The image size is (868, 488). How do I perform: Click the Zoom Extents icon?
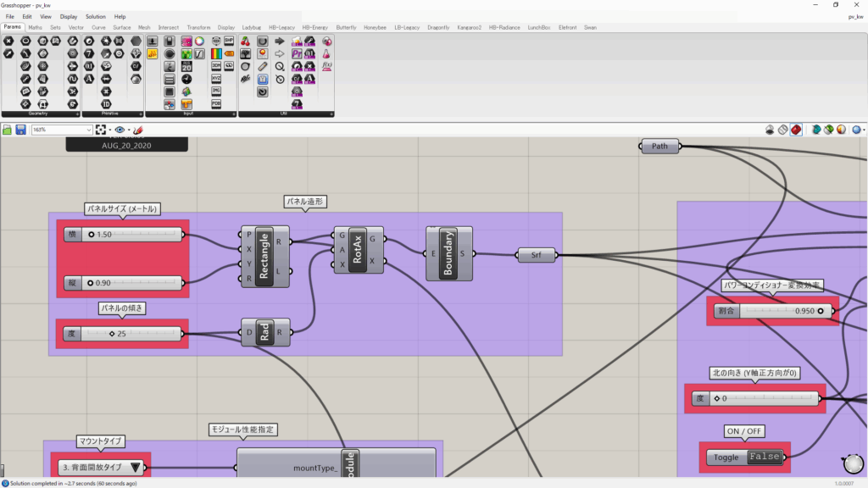[102, 130]
